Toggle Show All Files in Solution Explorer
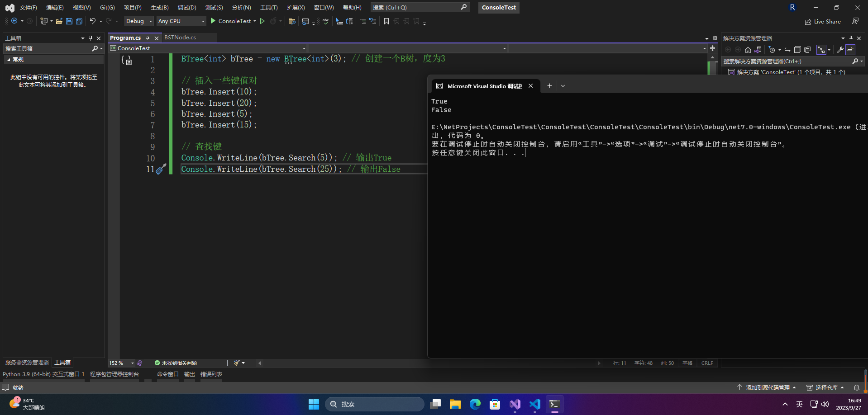 pyautogui.click(x=807, y=50)
